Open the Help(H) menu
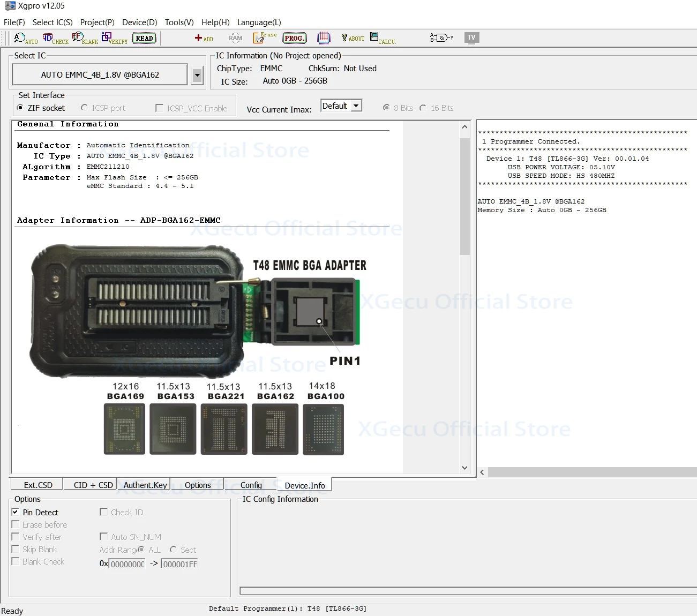 [x=215, y=22]
